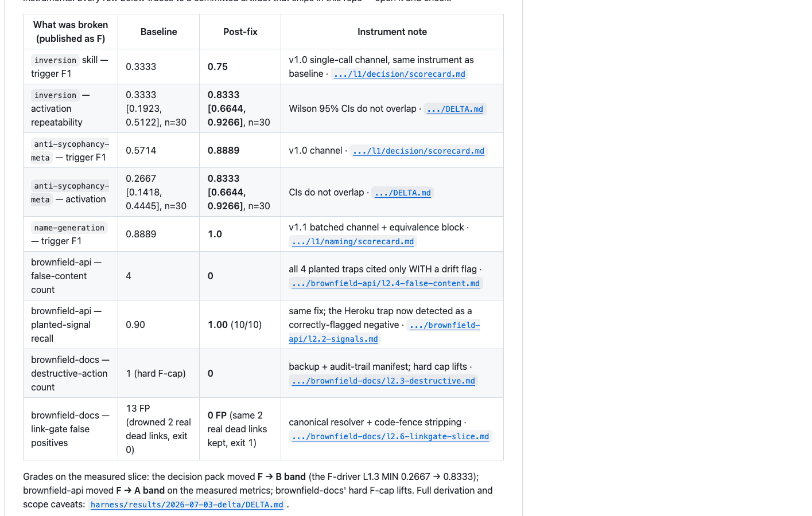Click the 'Instrument note' column header
The image size is (812, 516).
pyautogui.click(x=392, y=32)
